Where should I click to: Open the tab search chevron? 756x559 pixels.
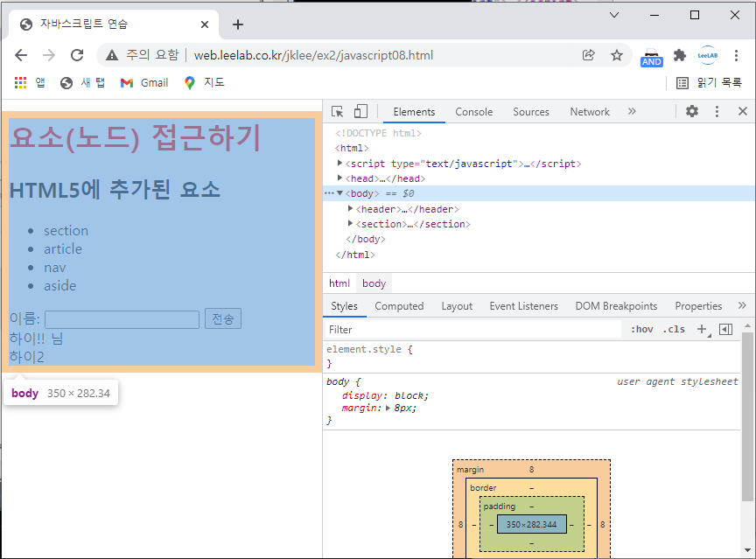(613, 15)
